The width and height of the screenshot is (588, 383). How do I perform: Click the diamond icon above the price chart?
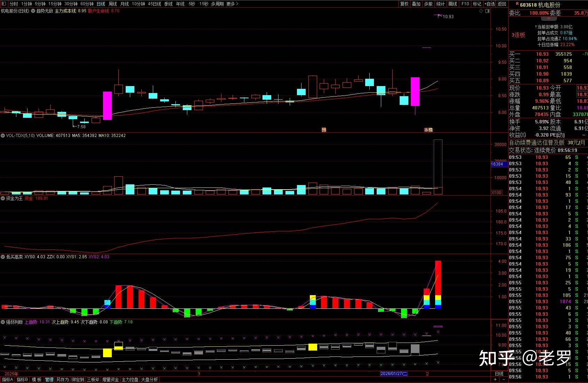click(x=481, y=11)
